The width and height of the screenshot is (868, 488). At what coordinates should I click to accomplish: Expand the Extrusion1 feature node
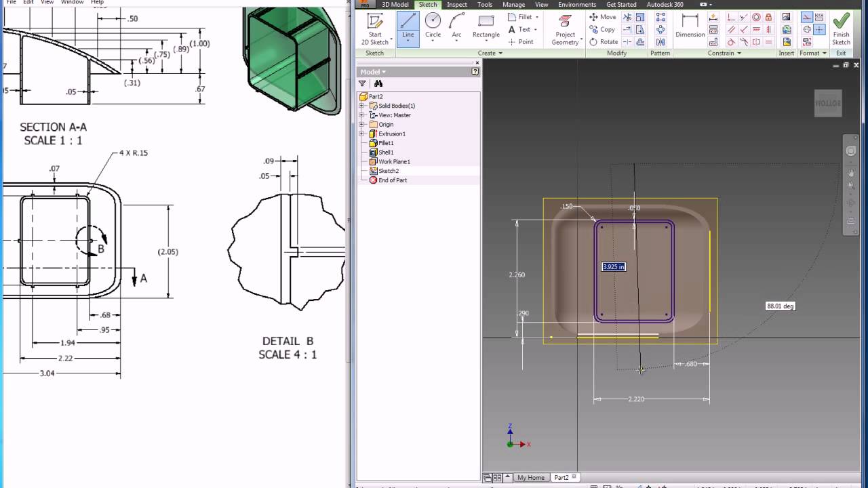(362, 134)
